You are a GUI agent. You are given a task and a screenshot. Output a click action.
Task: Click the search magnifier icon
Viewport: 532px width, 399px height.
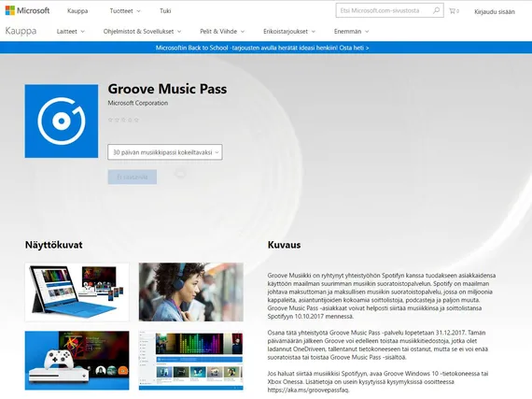pos(436,10)
